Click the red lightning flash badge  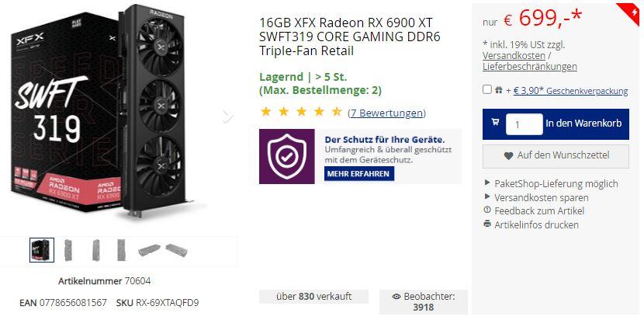pyautogui.click(x=632, y=11)
